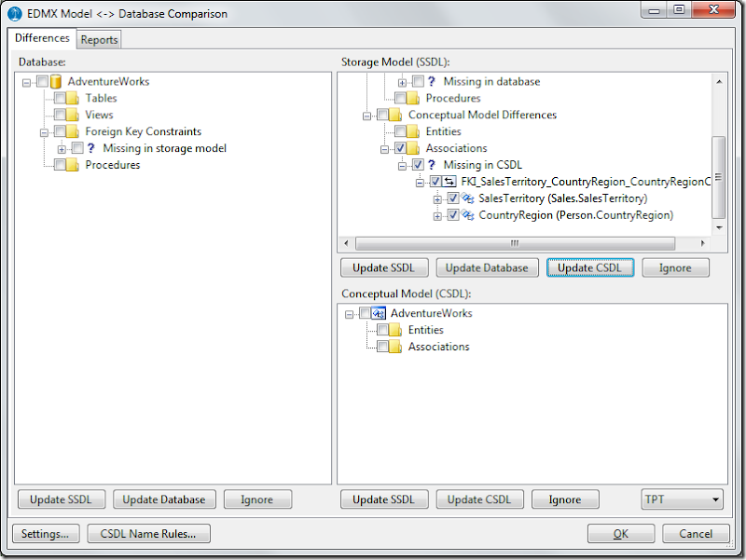Click the Storage Model scroll down arrow
Screen dimensions: 746x560
719,227
